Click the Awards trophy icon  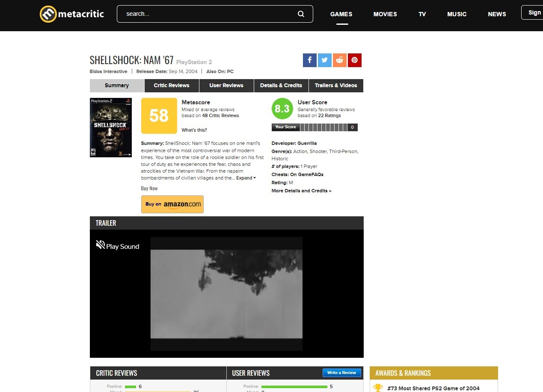[378, 388]
